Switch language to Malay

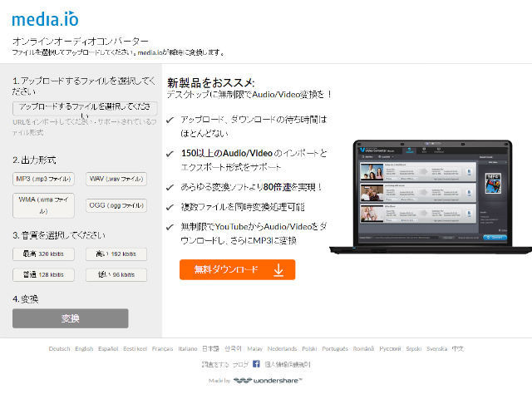click(x=255, y=349)
